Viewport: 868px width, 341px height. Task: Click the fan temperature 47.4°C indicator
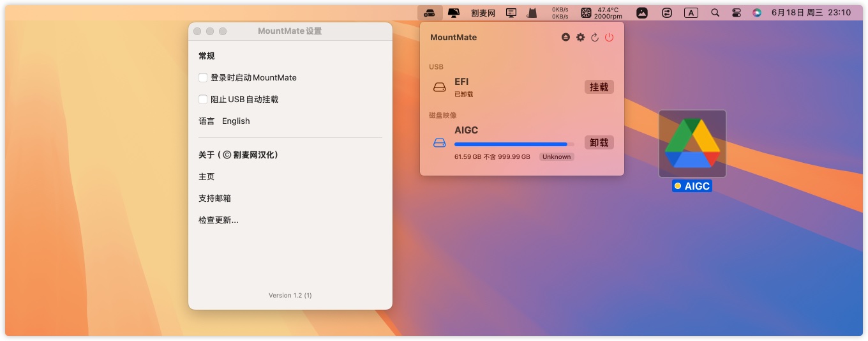tap(602, 13)
